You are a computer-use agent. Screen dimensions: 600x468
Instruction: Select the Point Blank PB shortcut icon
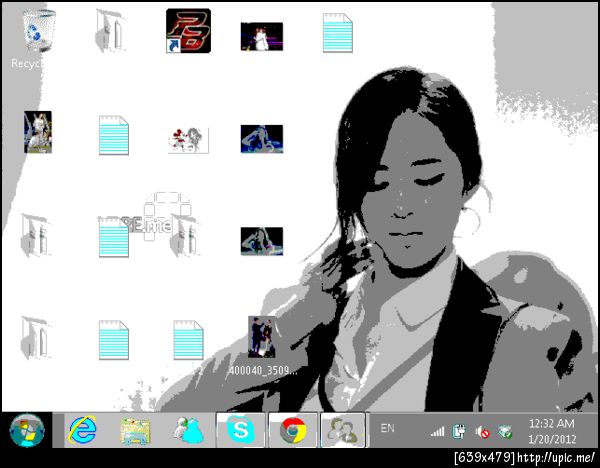tap(188, 31)
